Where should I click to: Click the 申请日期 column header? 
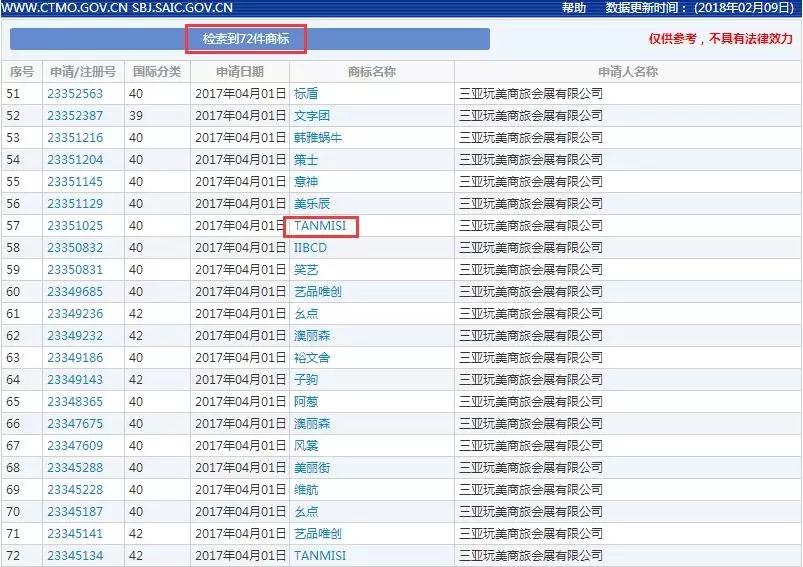[x=240, y=72]
